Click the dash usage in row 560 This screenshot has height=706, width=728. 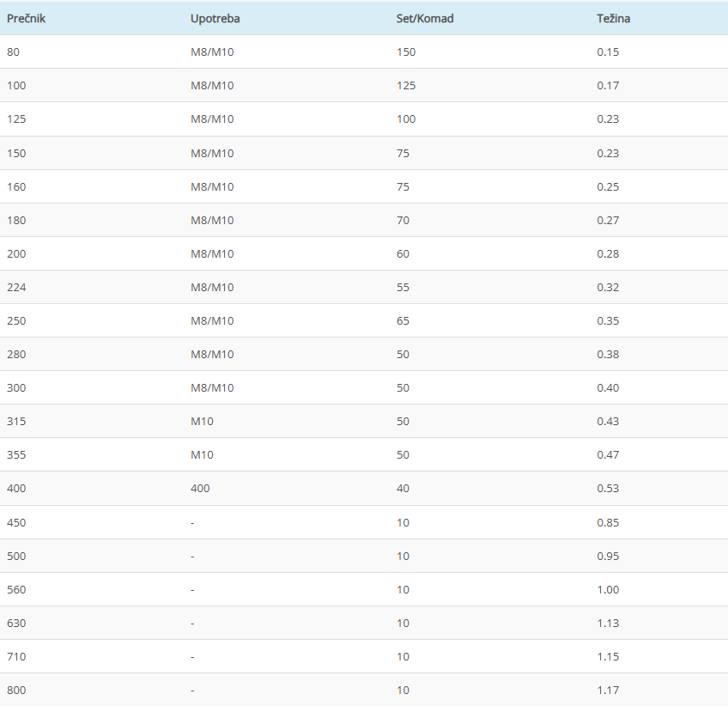point(192,589)
